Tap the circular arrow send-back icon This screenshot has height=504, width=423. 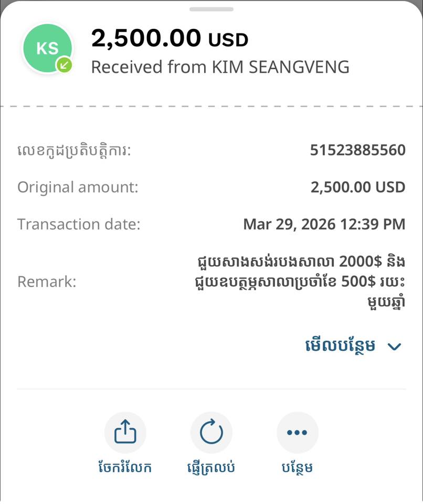(211, 433)
